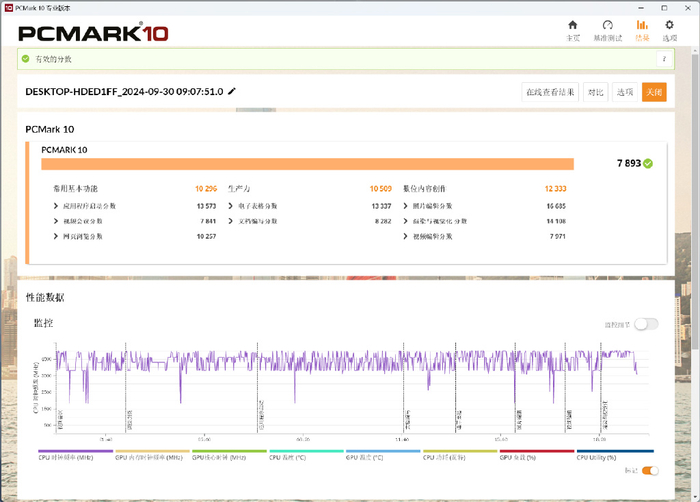Expand the Video Conferencing score (7 841) row
700x502 pixels.
57,221
